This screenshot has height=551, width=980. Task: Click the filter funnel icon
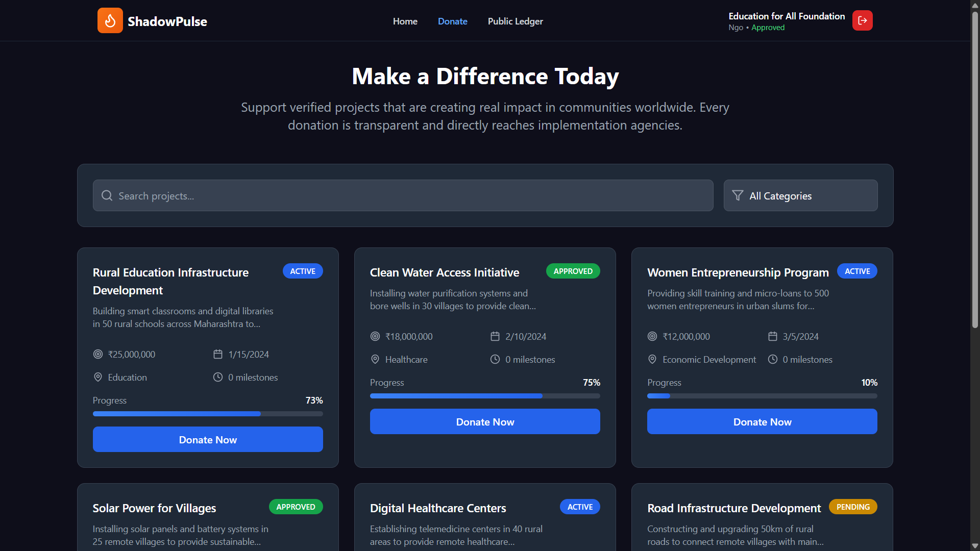tap(738, 196)
